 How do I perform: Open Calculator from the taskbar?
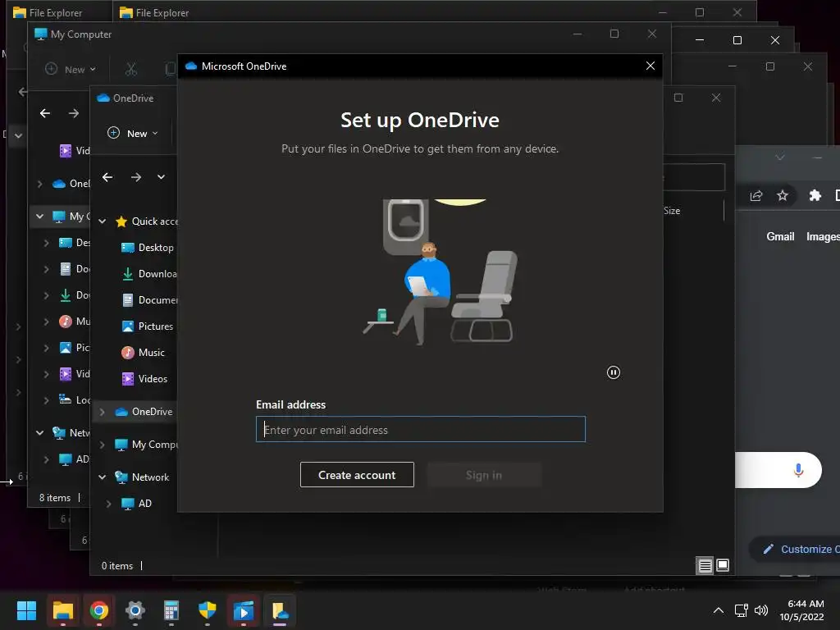[x=171, y=610]
